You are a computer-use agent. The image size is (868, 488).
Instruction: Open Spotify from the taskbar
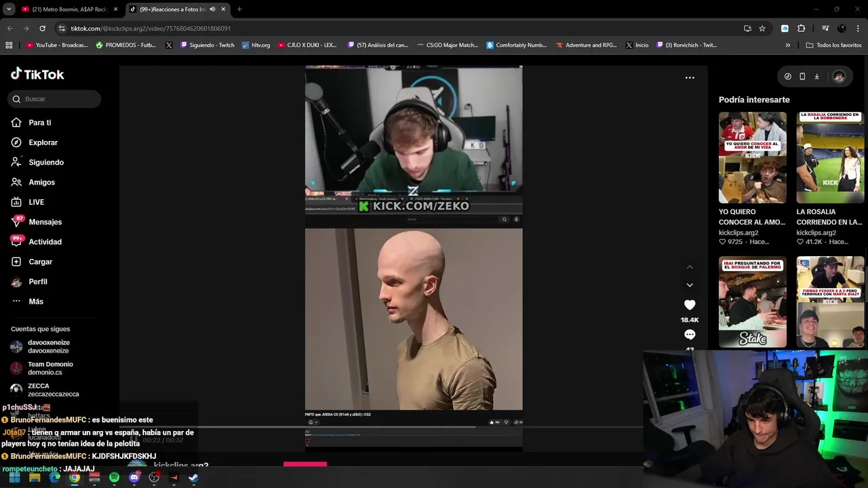pos(114,478)
